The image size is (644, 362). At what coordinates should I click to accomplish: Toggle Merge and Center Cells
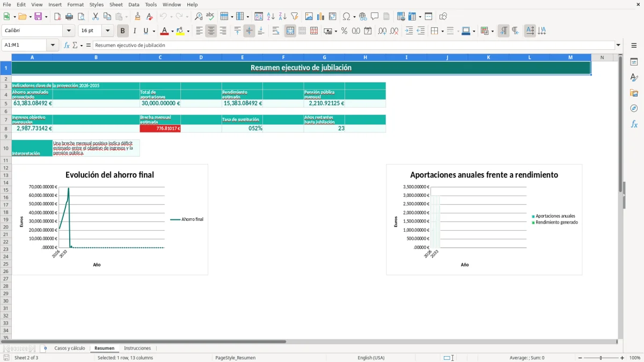click(290, 31)
